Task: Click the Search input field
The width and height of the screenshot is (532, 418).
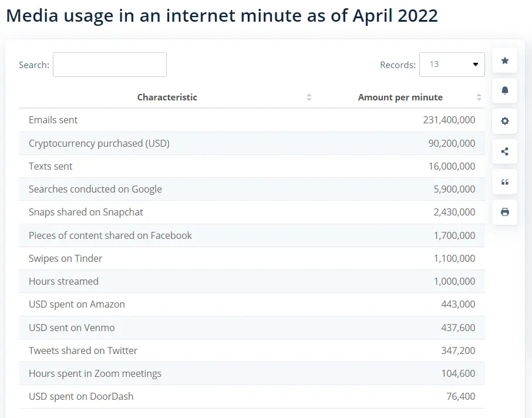Action: (x=110, y=65)
